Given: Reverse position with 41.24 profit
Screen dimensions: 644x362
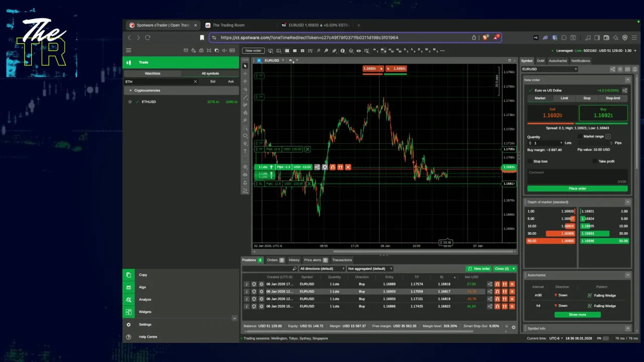Looking at the screenshot, I should (x=497, y=306).
